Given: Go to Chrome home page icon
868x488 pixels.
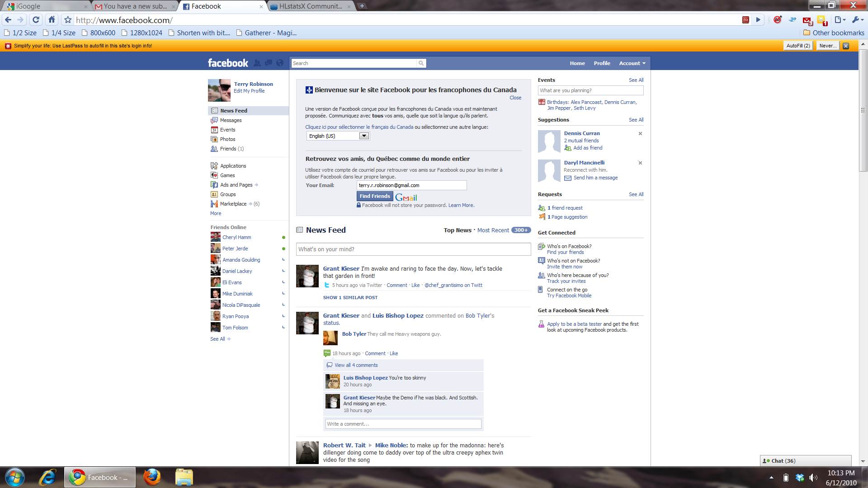Looking at the screenshot, I should pos(52,19).
